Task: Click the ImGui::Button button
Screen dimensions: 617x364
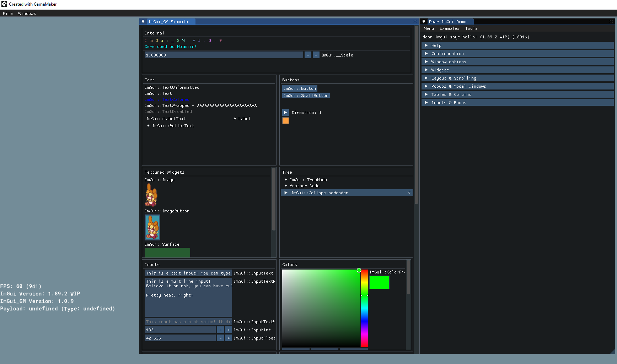Action: tap(300, 88)
